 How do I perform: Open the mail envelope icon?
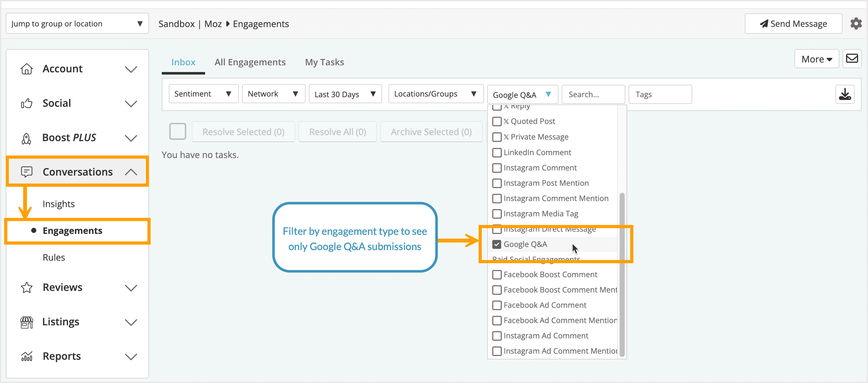coord(852,59)
